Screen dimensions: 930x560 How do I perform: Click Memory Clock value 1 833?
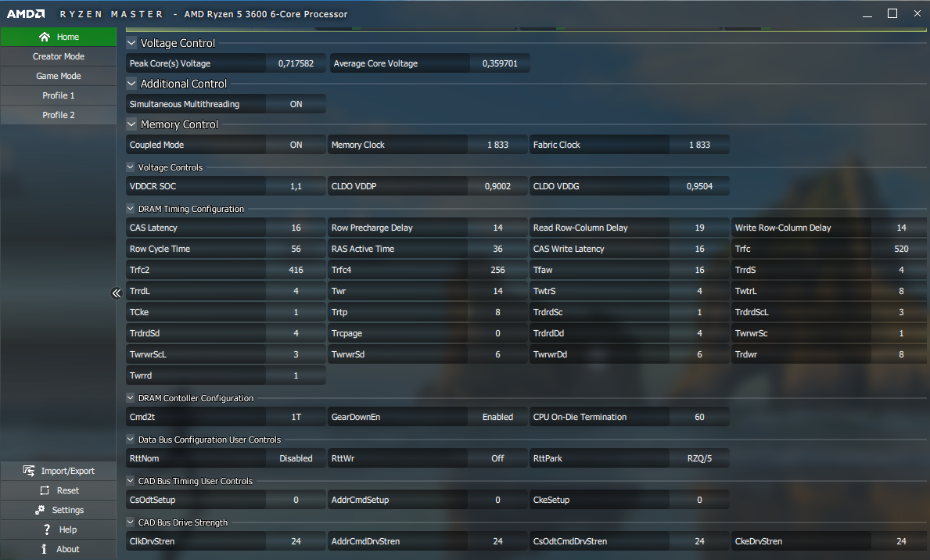click(497, 145)
